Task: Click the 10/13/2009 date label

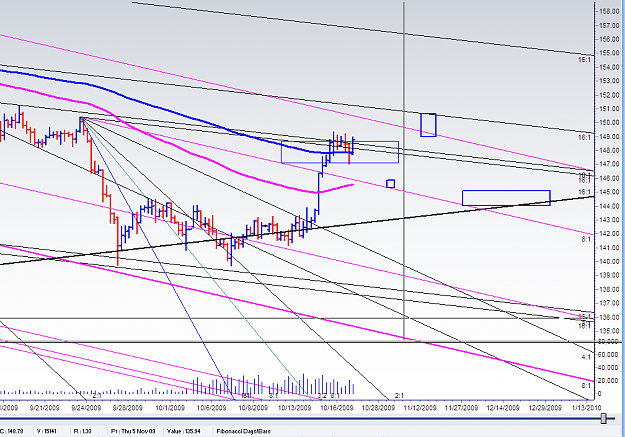Action: pyautogui.click(x=295, y=408)
